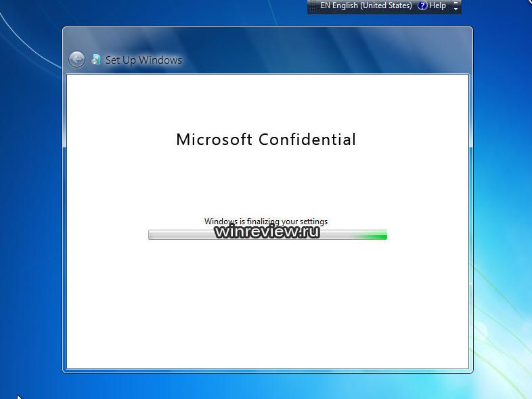Click the round back arrow button
This screenshot has height=399, width=532.
[76, 60]
